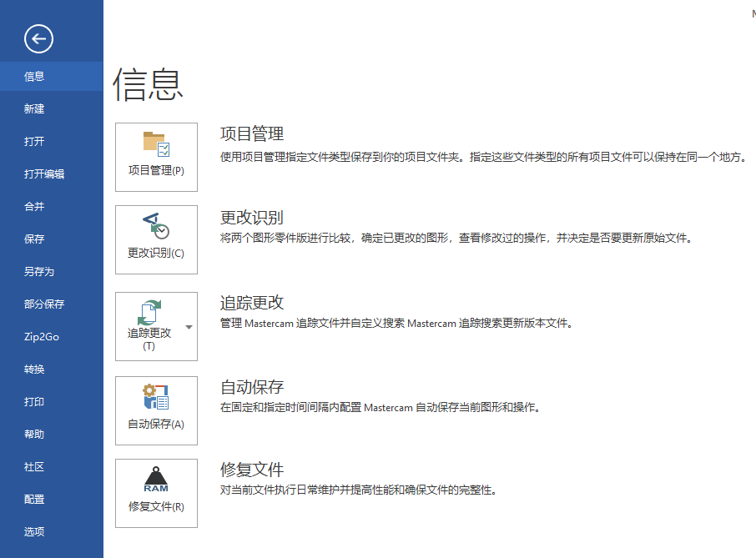Launch 修复文件 to repair the current file
The width and height of the screenshot is (756, 558).
pyautogui.click(x=156, y=493)
